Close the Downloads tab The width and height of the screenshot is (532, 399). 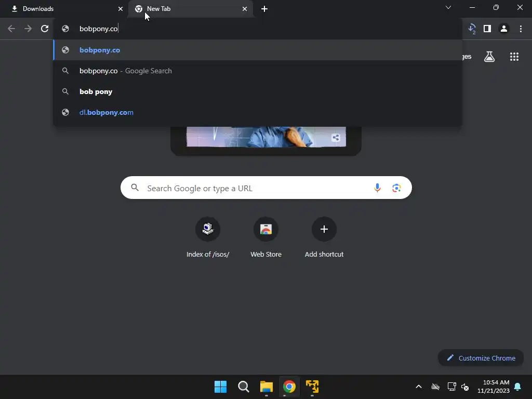[121, 9]
